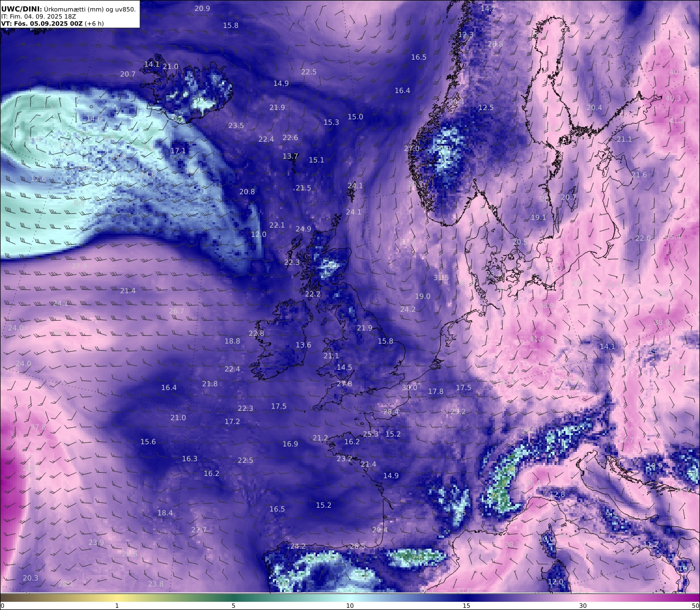Screen dimensions: 700x610
Task: Click the 23.5 value label
Action: pyautogui.click(x=236, y=126)
